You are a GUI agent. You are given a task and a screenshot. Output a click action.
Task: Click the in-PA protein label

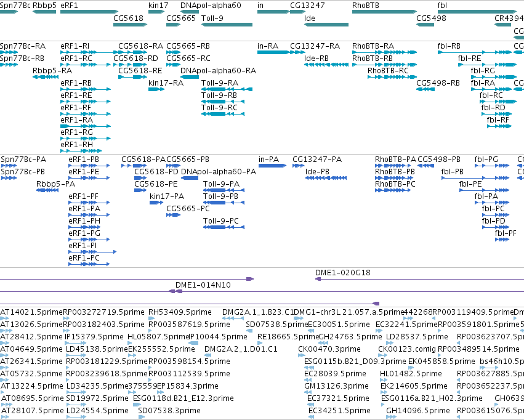coord(268,160)
